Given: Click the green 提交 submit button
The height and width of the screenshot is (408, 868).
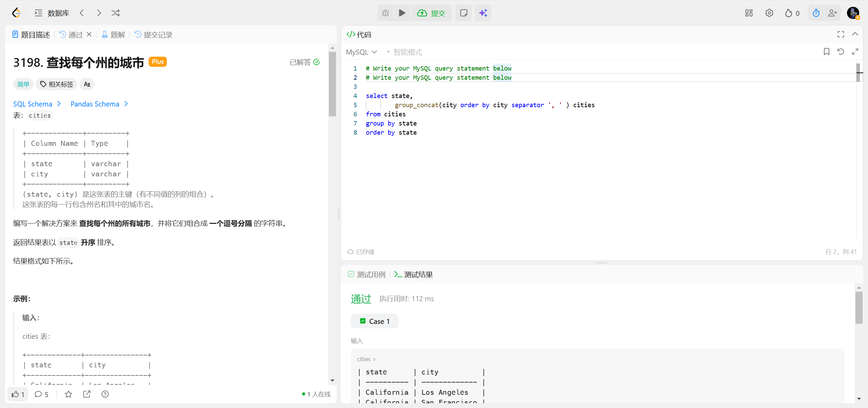Looking at the screenshot, I should (x=431, y=13).
